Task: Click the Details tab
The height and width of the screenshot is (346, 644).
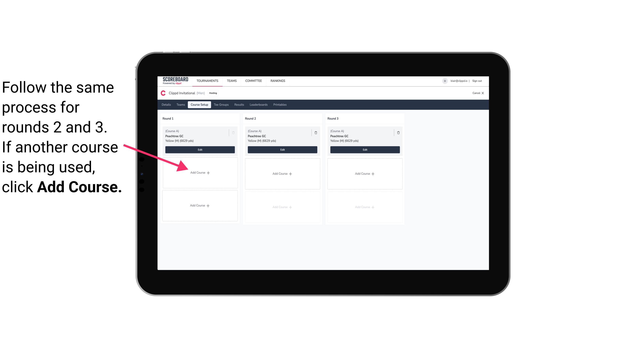Action: click(x=167, y=105)
